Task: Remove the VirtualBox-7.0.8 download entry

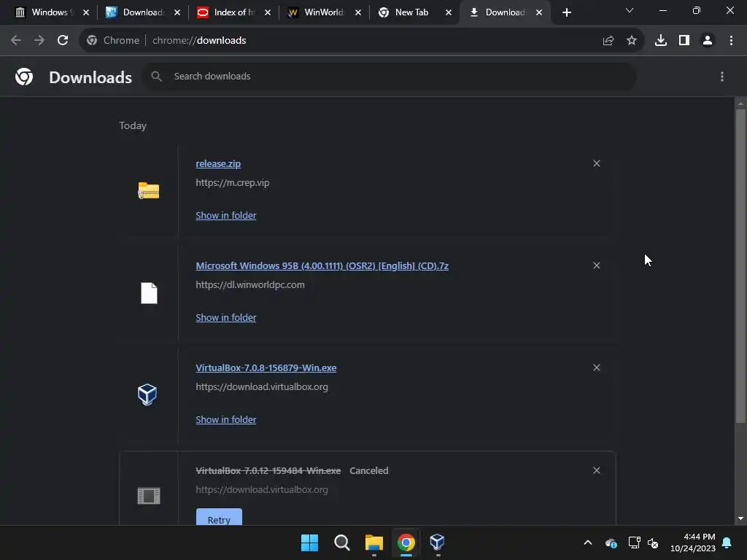Action: tap(597, 367)
